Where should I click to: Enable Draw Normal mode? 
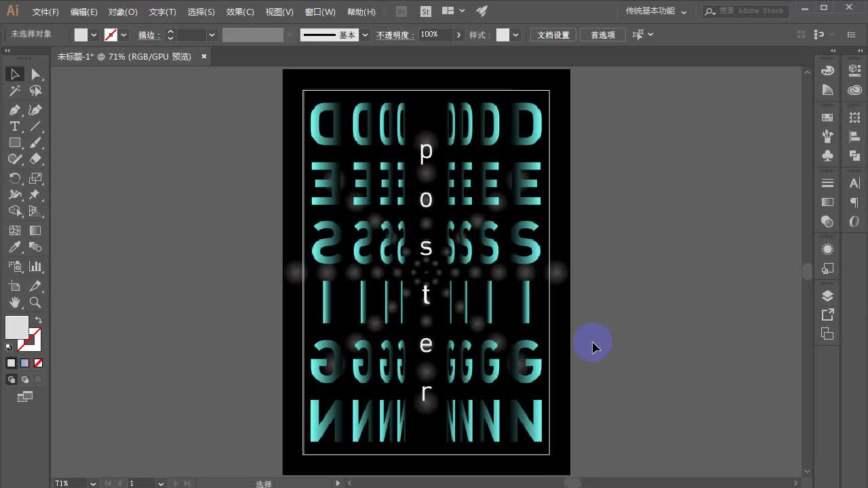click(12, 380)
